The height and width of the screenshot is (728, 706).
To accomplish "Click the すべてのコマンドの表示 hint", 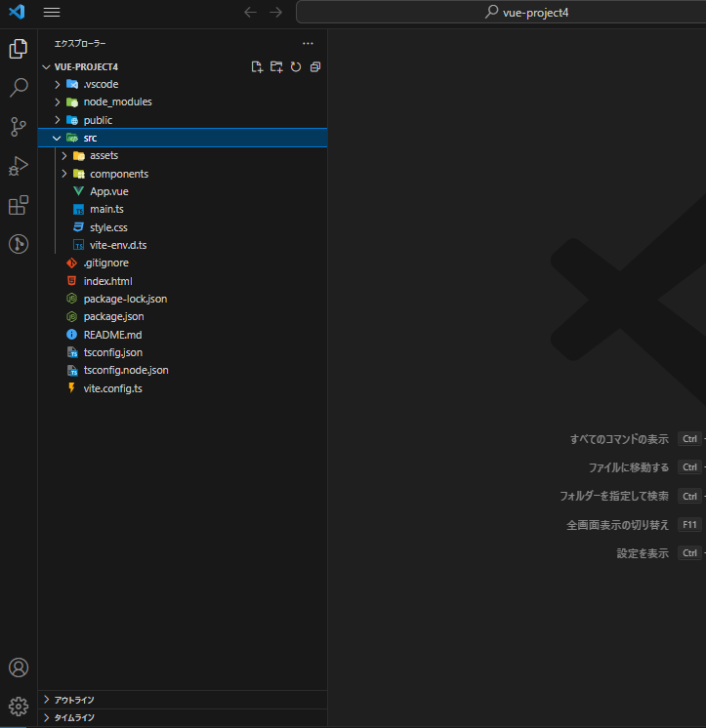I will click(619, 439).
